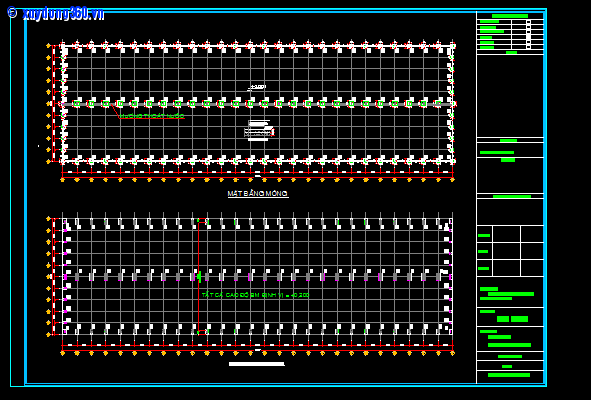Pick bottom-right yellow grid bubble of lower plan
591x400 pixels.
click(452, 353)
